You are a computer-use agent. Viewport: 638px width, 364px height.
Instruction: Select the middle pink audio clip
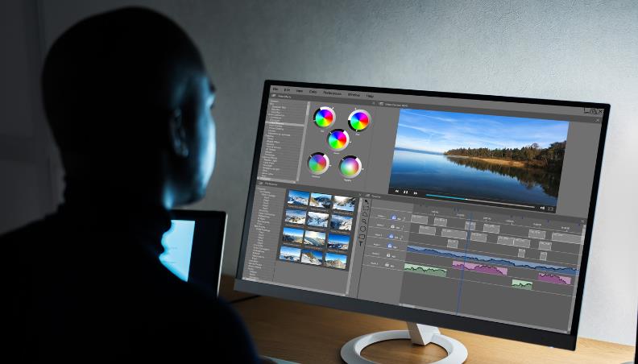tap(480, 268)
